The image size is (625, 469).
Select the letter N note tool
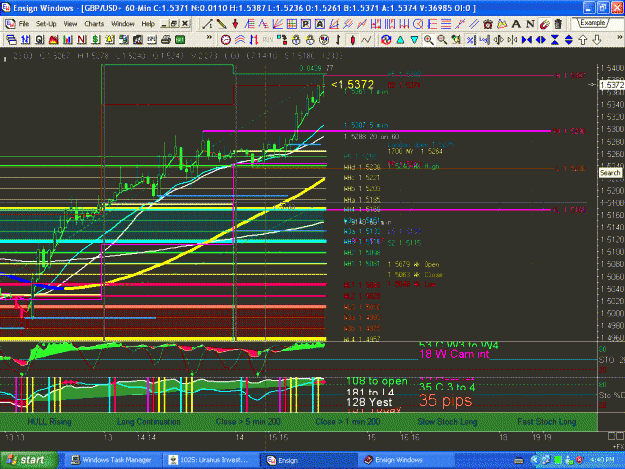coord(530,24)
